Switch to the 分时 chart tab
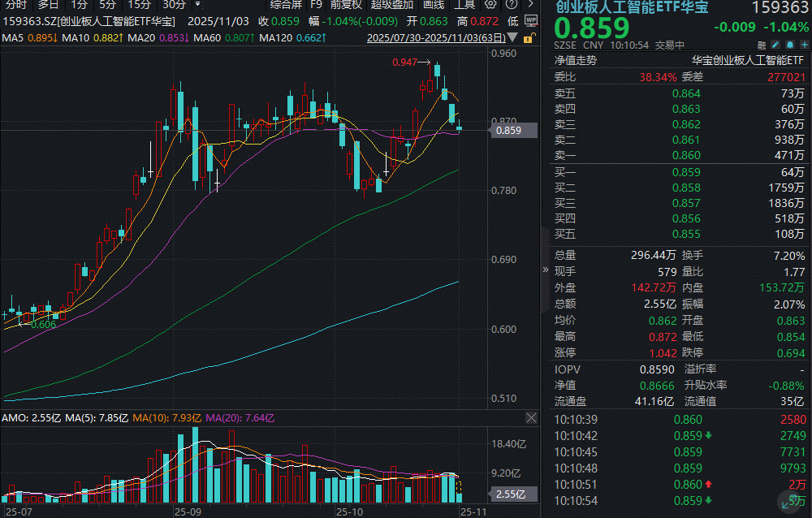The image size is (812, 518). [x=14, y=4]
